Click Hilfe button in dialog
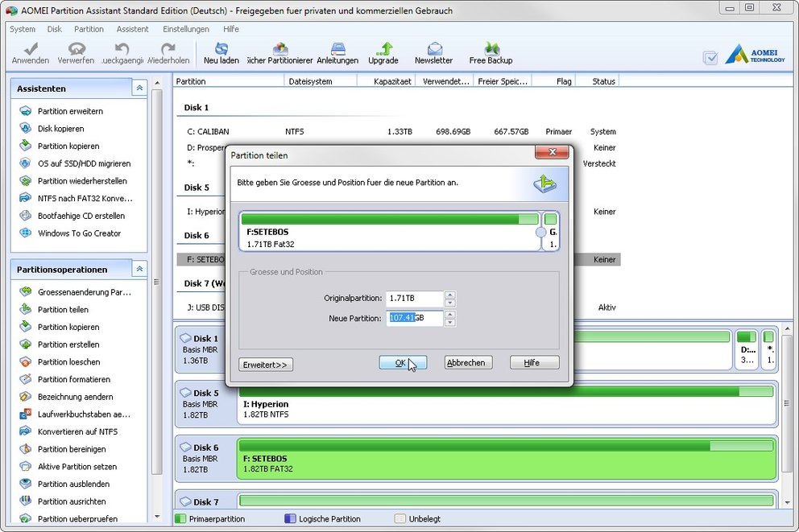This screenshot has height=532, width=799. 535,362
